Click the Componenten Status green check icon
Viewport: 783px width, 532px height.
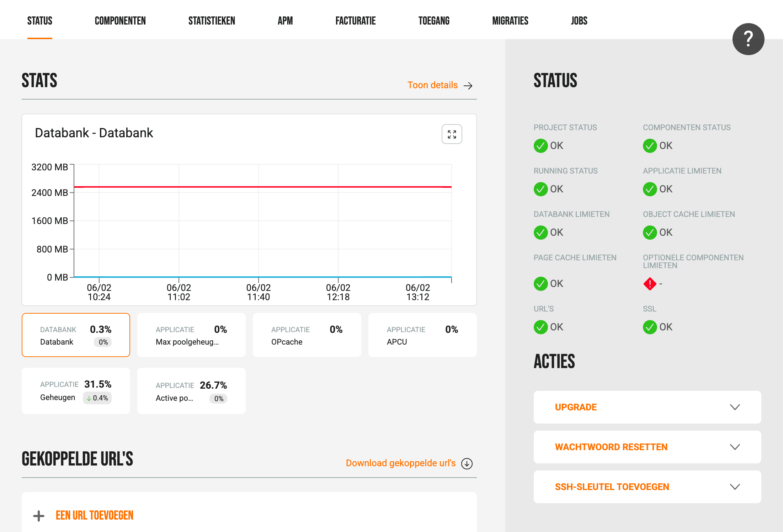650,146
